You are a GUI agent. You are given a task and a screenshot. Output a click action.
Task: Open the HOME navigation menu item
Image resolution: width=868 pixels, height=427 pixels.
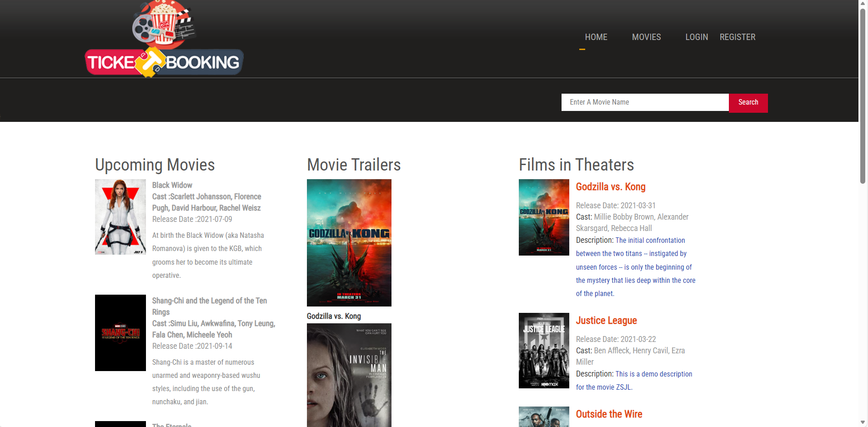tap(596, 37)
